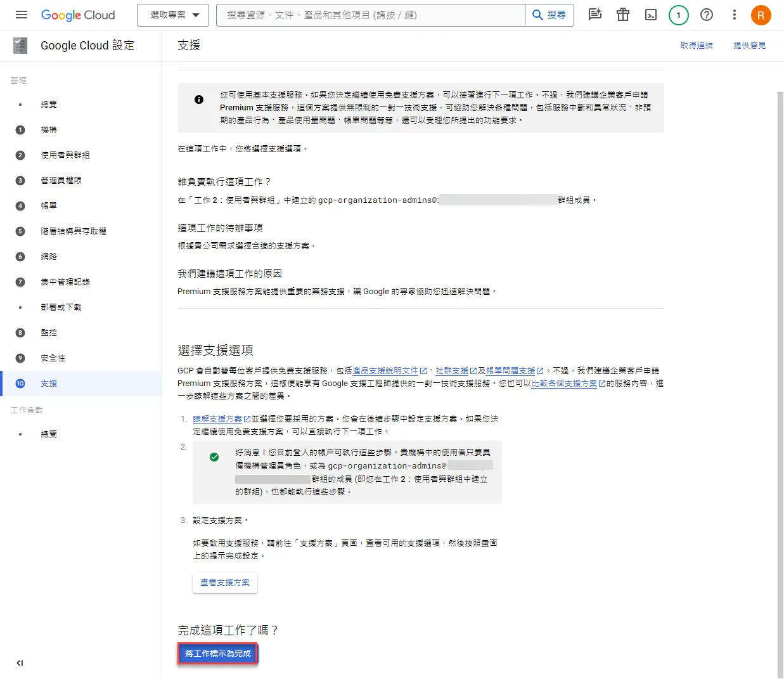Click the 搜尋 search button
The height and width of the screenshot is (679, 784).
(549, 15)
